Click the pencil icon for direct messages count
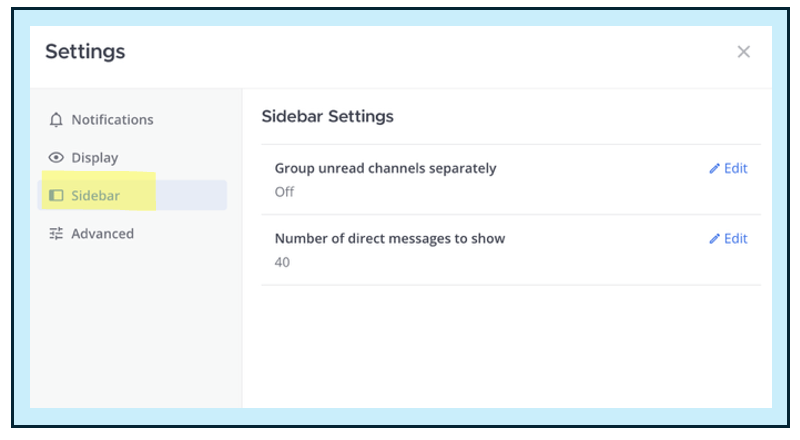Image resolution: width=800 pixels, height=440 pixels. click(x=714, y=239)
